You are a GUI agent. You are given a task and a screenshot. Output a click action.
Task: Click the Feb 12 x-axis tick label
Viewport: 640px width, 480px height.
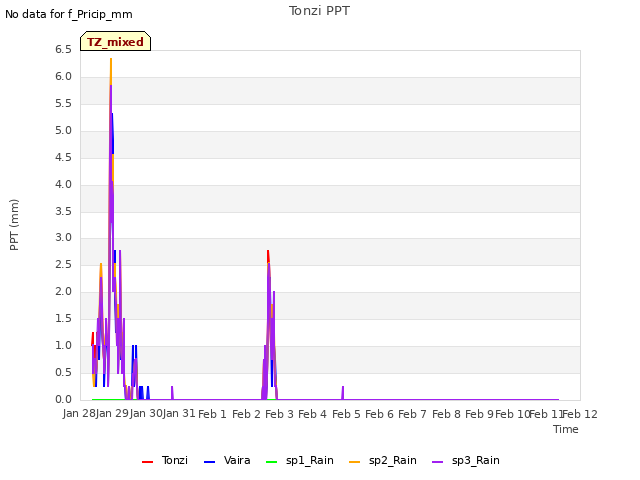pyautogui.click(x=580, y=414)
